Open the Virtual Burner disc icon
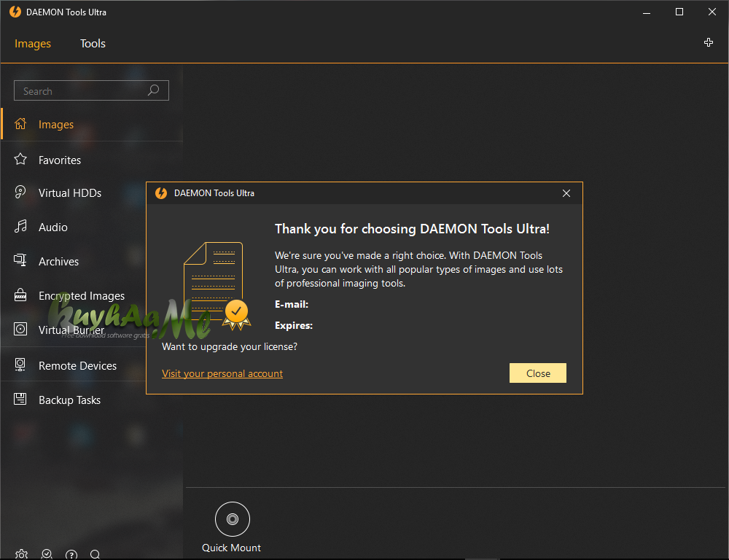The height and width of the screenshot is (560, 729). point(20,330)
